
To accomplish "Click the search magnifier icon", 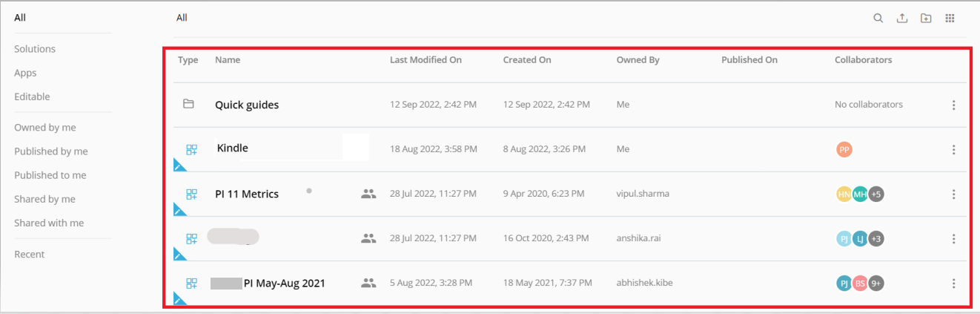I will click(878, 19).
